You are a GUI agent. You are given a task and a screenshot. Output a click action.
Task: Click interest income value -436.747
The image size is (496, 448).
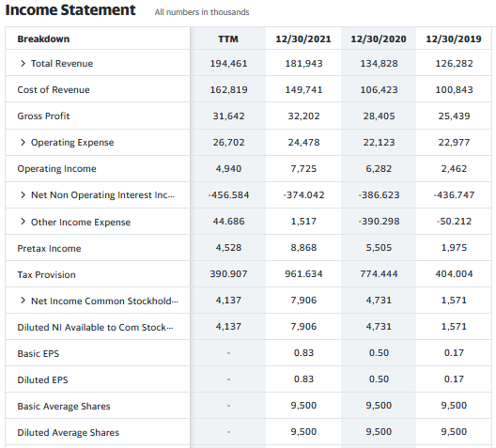click(x=454, y=194)
